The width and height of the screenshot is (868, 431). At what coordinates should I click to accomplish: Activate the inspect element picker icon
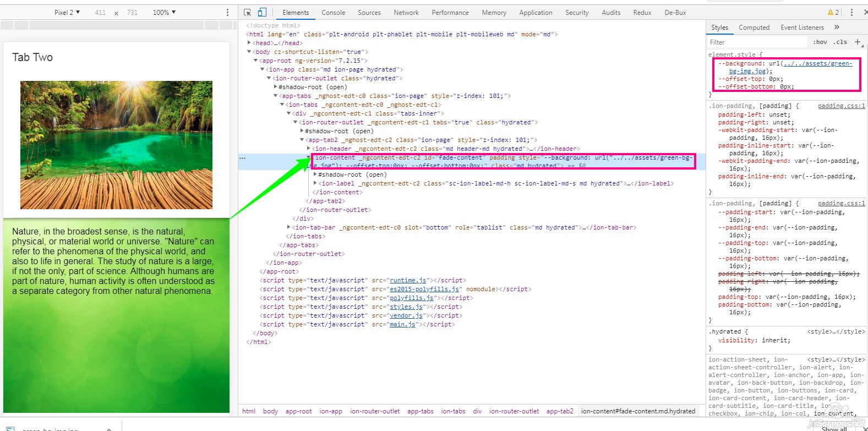tap(248, 12)
